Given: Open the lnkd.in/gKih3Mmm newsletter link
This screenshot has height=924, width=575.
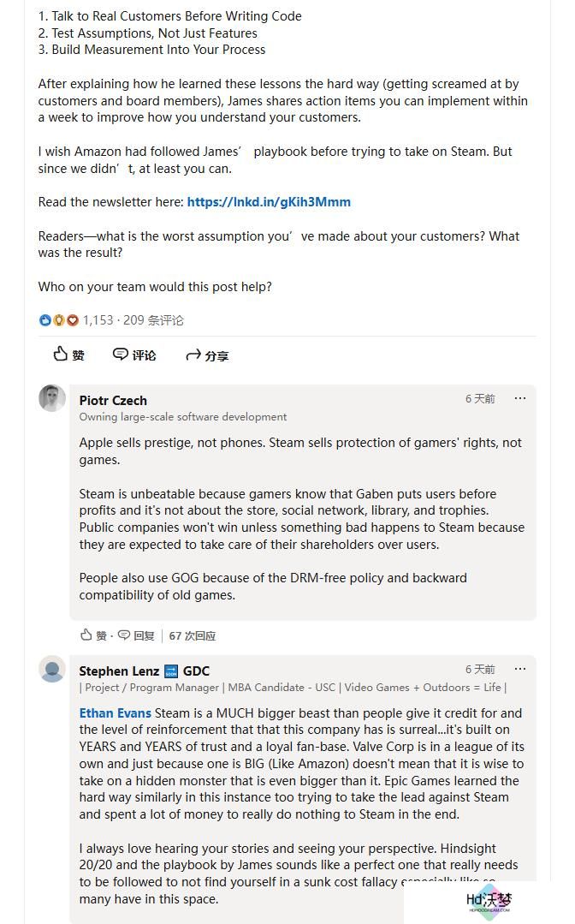Looking at the screenshot, I should (269, 202).
